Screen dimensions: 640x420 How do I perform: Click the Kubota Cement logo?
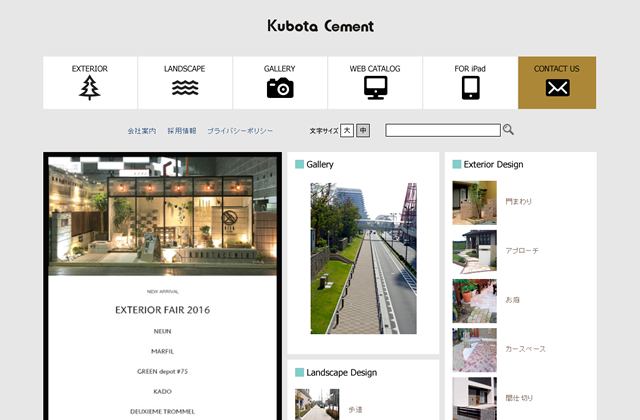(320, 26)
